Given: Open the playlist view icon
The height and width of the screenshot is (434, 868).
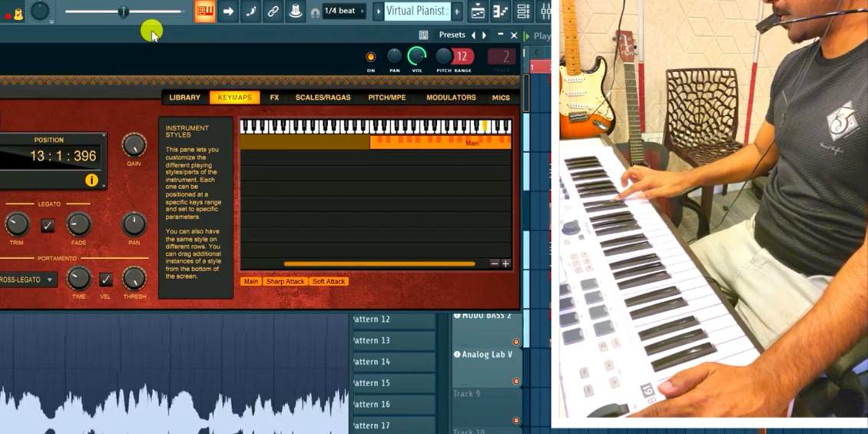Looking at the screenshot, I should pyautogui.click(x=478, y=11).
